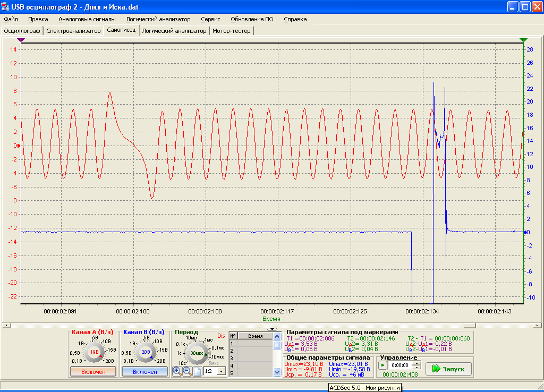Switch to the Спектроанализатор tab
Image resolution: width=544 pixels, height=392 pixels.
coord(73,31)
